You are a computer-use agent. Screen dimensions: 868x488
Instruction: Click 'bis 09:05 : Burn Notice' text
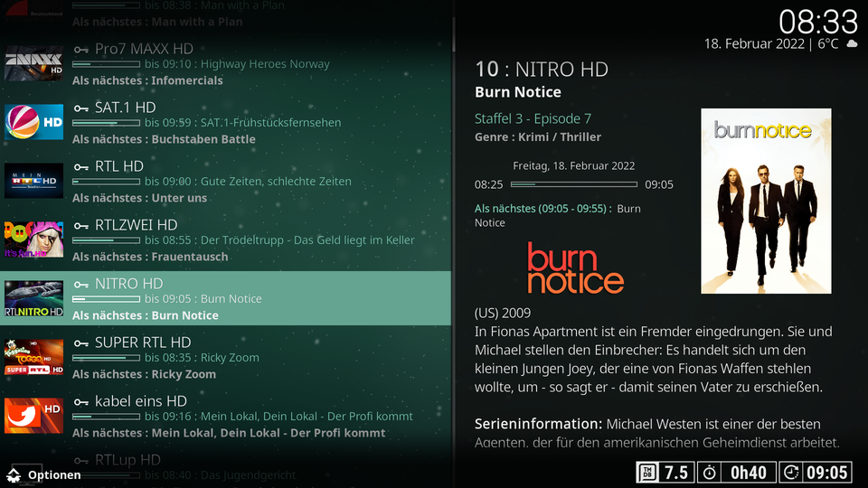pos(203,299)
